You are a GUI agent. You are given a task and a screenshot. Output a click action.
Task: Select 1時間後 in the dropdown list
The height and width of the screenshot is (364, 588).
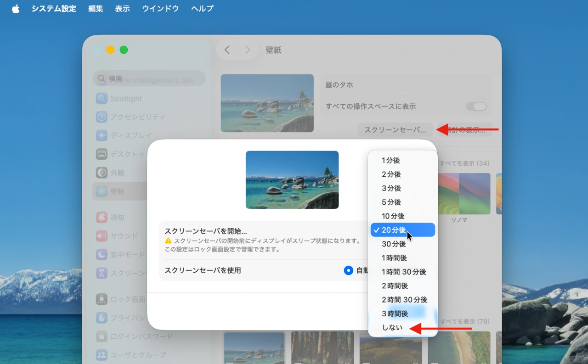394,258
